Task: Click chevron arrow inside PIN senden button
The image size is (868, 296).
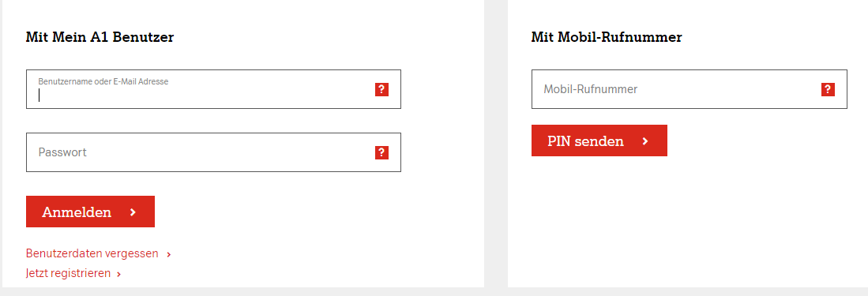Action: point(645,141)
